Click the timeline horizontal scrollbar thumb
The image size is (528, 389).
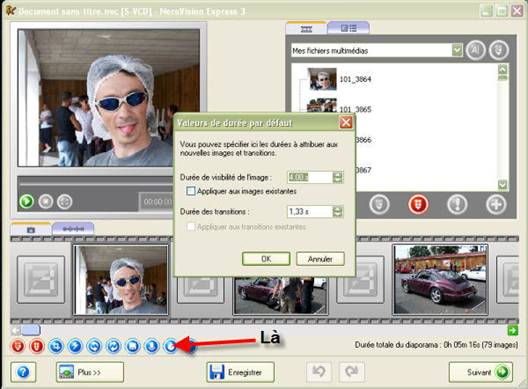pyautogui.click(x=31, y=330)
